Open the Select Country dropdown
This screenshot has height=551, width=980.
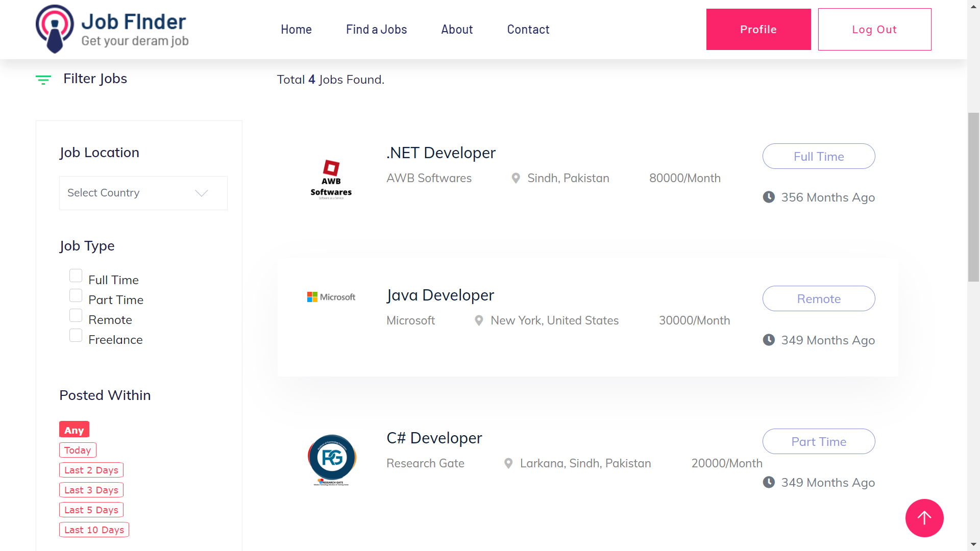click(x=143, y=193)
